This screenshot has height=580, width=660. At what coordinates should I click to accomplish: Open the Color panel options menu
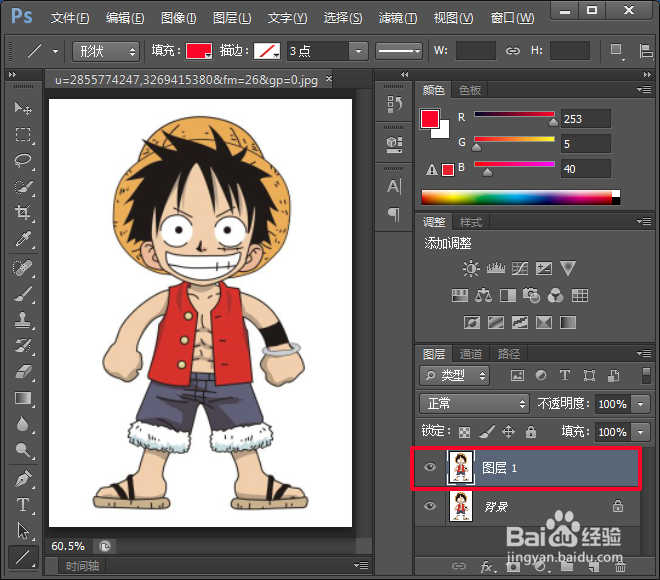(644, 89)
